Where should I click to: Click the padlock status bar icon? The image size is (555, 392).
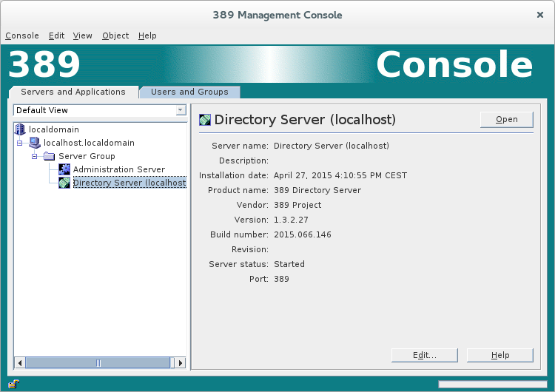13,384
